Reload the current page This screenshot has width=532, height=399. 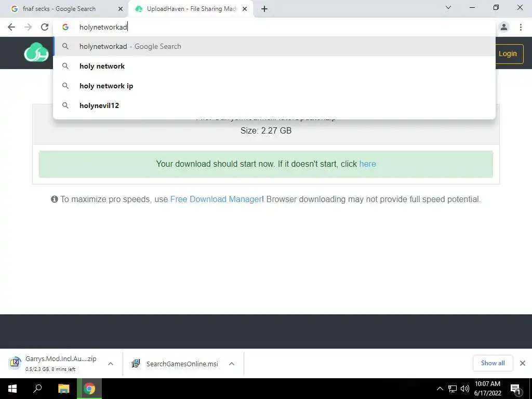coord(45,27)
